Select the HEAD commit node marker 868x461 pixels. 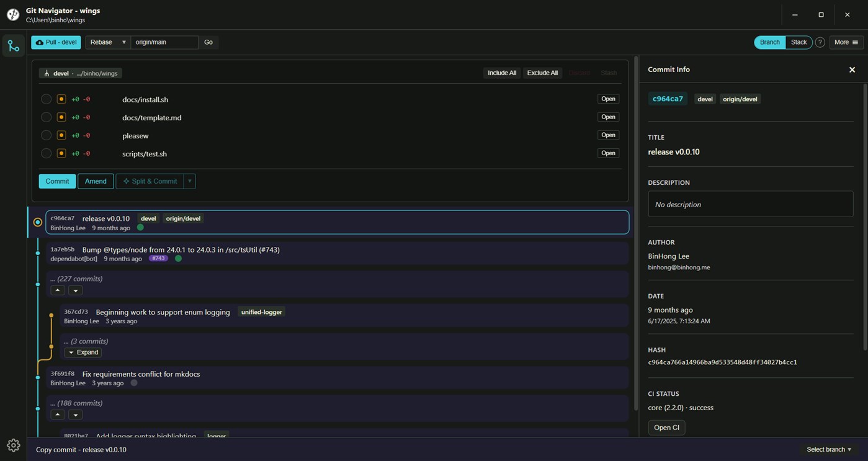tap(38, 222)
